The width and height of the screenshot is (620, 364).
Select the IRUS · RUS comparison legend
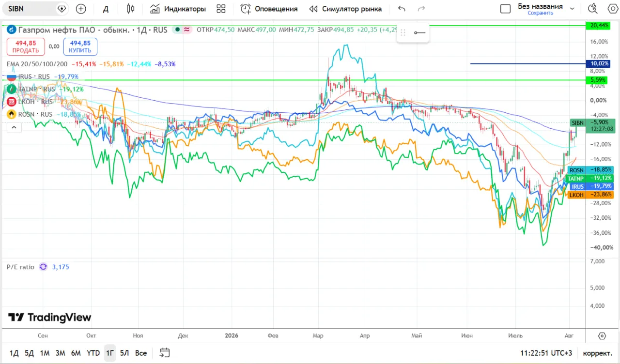coord(34,76)
